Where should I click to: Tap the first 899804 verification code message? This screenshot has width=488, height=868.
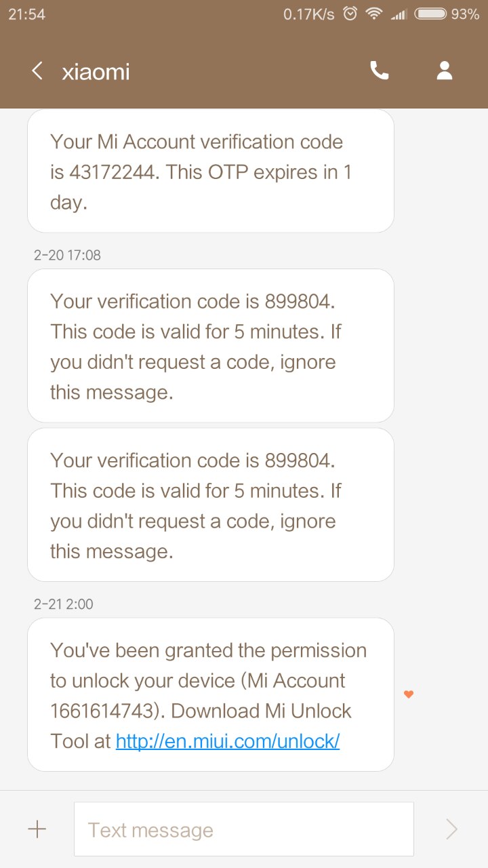210,346
